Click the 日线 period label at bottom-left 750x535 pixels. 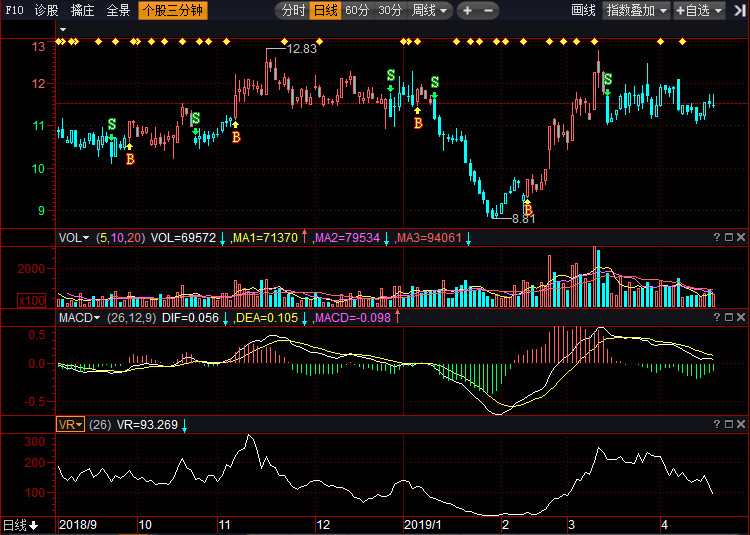click(20, 525)
